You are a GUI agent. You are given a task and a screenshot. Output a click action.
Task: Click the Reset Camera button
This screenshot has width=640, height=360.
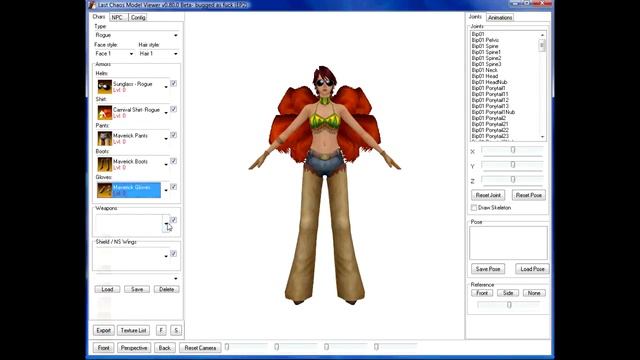pyautogui.click(x=200, y=348)
